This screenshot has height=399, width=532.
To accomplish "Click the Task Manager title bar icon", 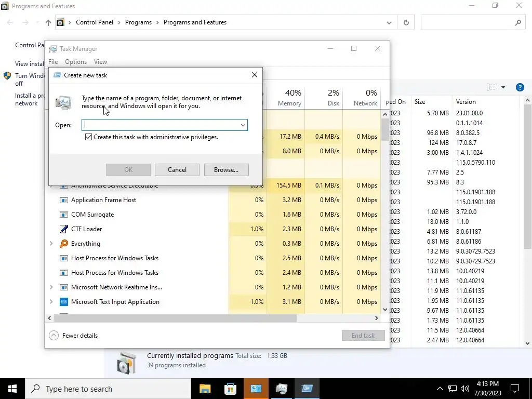I will pos(52,49).
